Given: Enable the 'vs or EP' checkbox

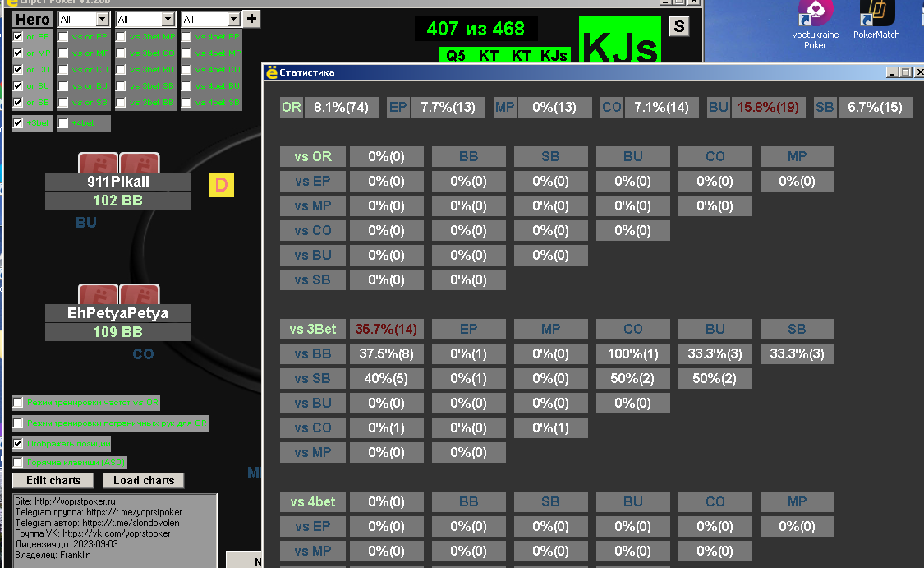Looking at the screenshot, I should [63, 36].
